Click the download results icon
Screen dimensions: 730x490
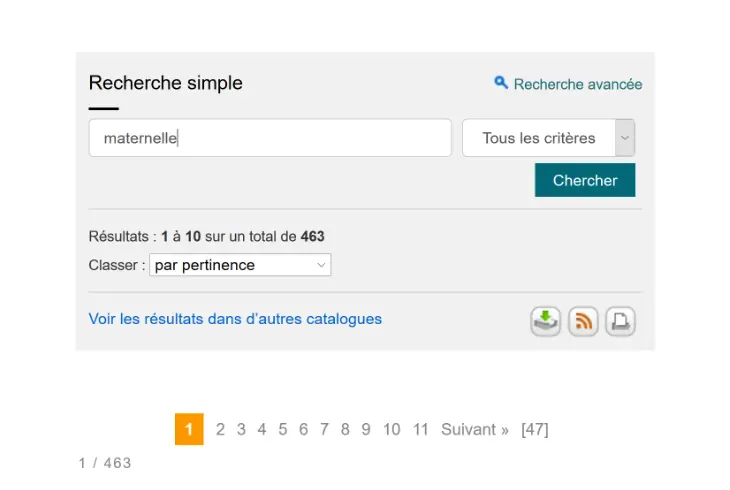tap(545, 321)
